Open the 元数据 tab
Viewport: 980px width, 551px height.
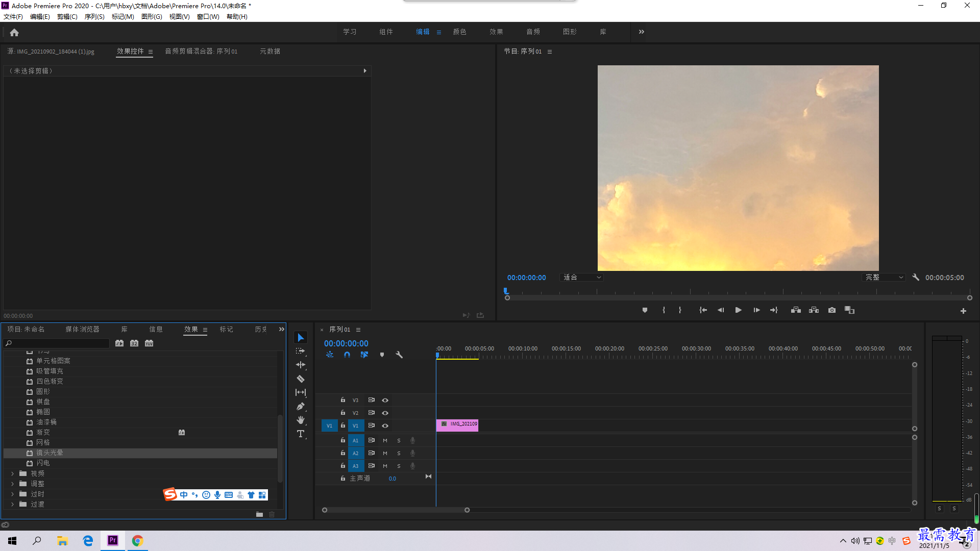coord(270,51)
